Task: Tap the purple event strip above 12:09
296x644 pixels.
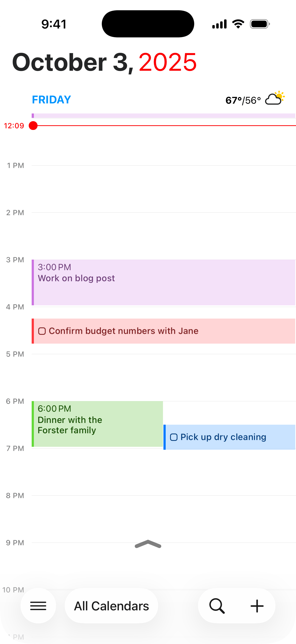Action: point(164,115)
